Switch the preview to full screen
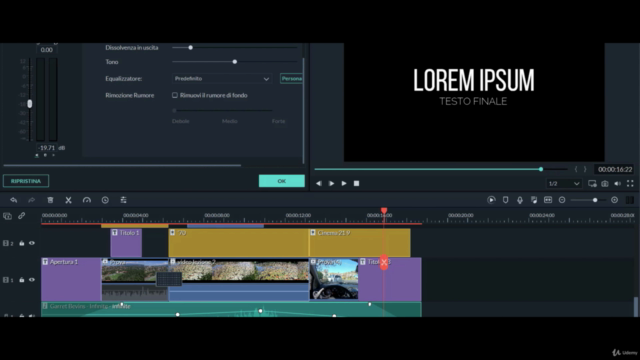Screen dimensions: 640x360 630,184
